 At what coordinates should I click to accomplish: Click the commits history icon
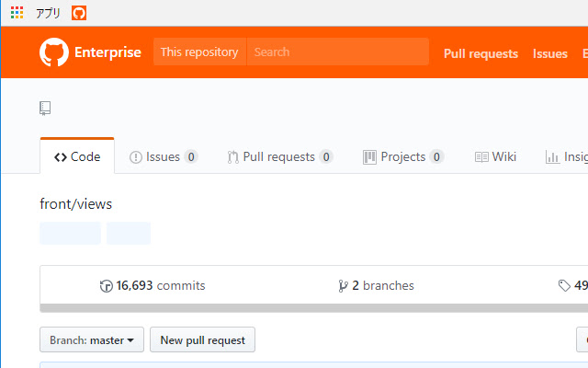point(106,286)
